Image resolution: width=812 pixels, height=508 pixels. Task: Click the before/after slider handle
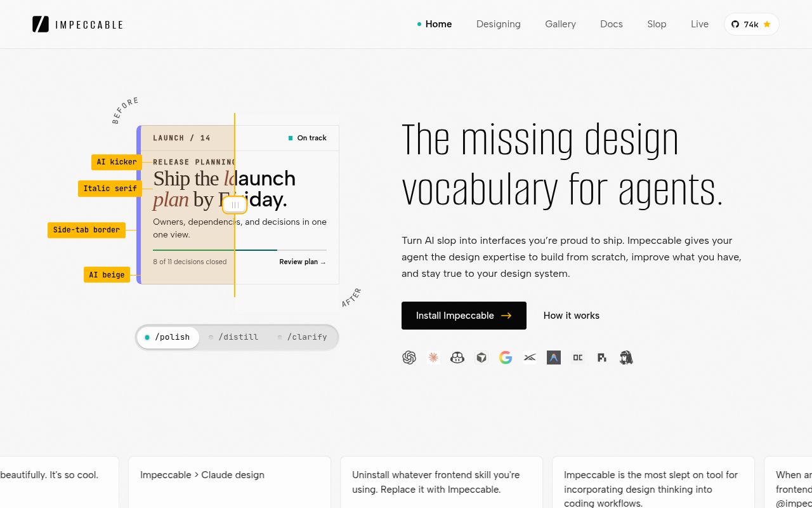click(235, 205)
